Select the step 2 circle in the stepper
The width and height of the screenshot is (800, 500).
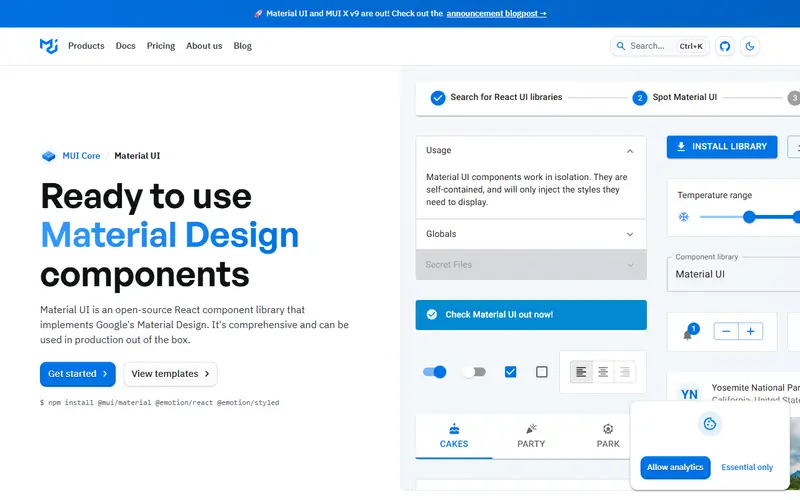639,97
